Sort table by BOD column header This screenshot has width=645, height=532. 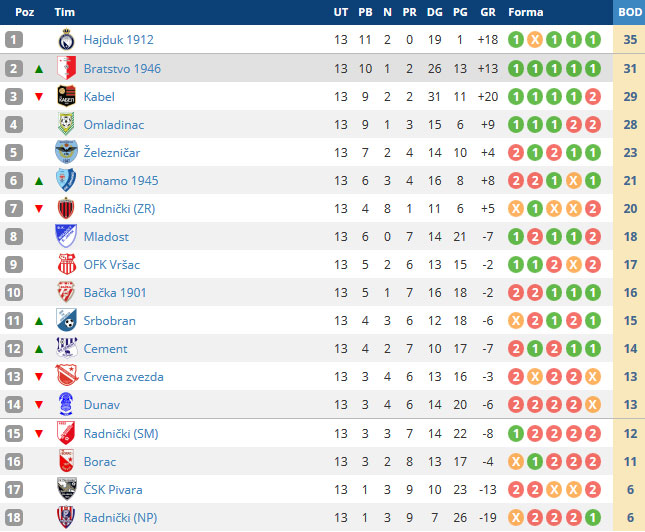tap(629, 12)
